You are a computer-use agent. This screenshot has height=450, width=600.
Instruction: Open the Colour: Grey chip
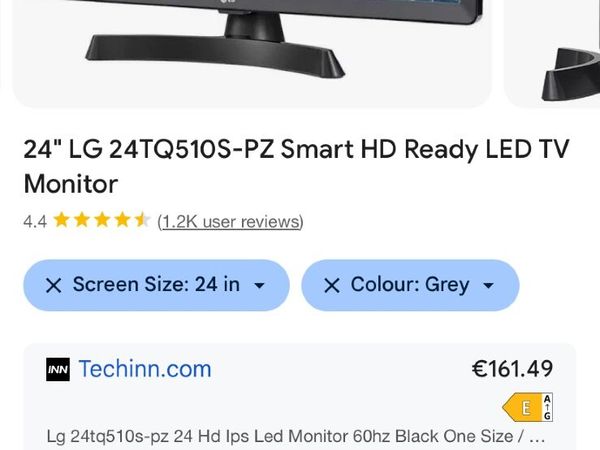(410, 285)
